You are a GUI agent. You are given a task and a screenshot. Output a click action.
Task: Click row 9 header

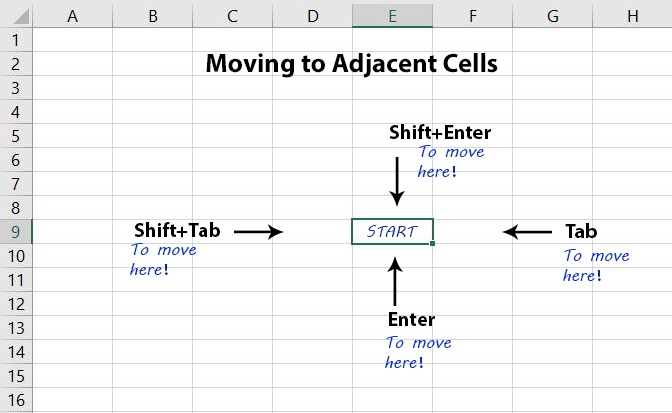click(16, 232)
